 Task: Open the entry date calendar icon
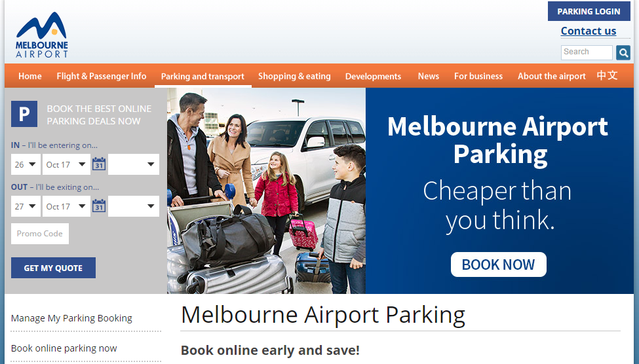click(99, 164)
